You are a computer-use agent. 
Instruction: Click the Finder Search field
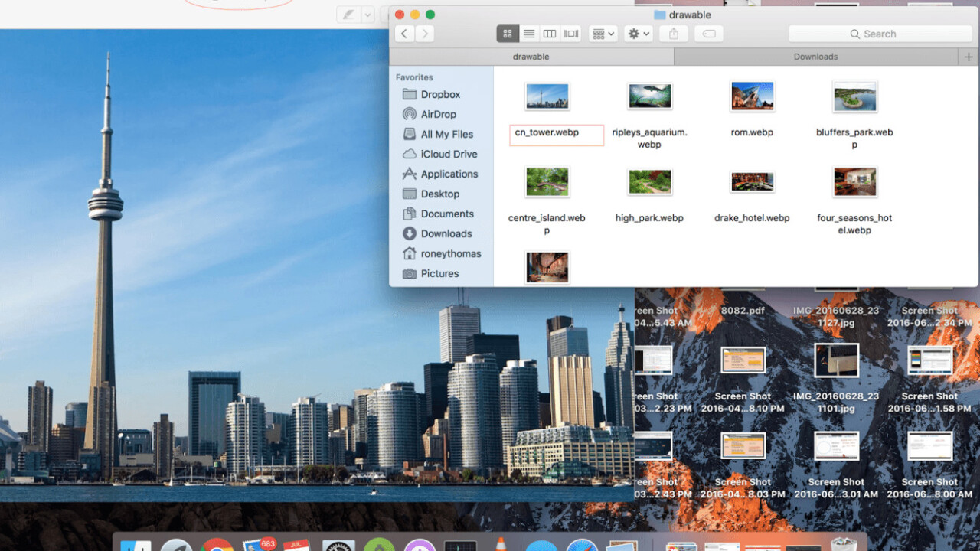(880, 34)
